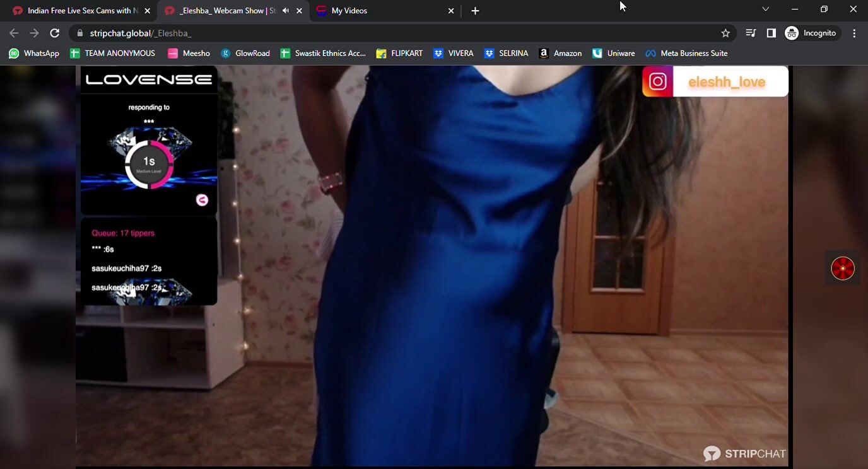Open the Meta Business Suite bookmark
This screenshot has height=469, width=868.
(x=687, y=53)
